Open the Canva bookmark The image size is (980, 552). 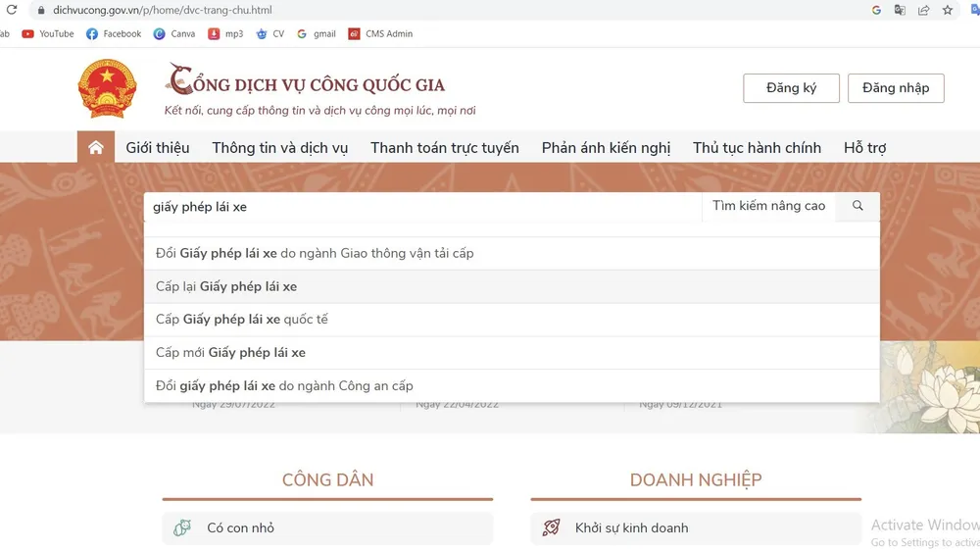coord(174,33)
